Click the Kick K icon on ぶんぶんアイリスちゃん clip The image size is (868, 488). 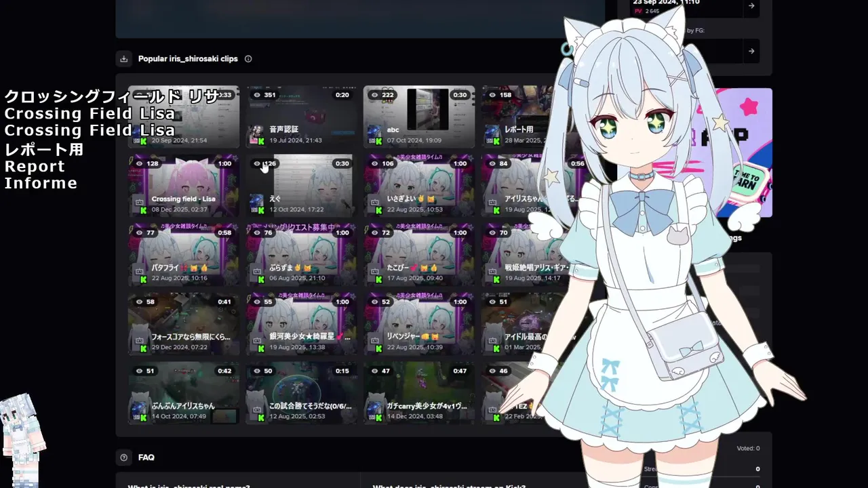click(143, 418)
